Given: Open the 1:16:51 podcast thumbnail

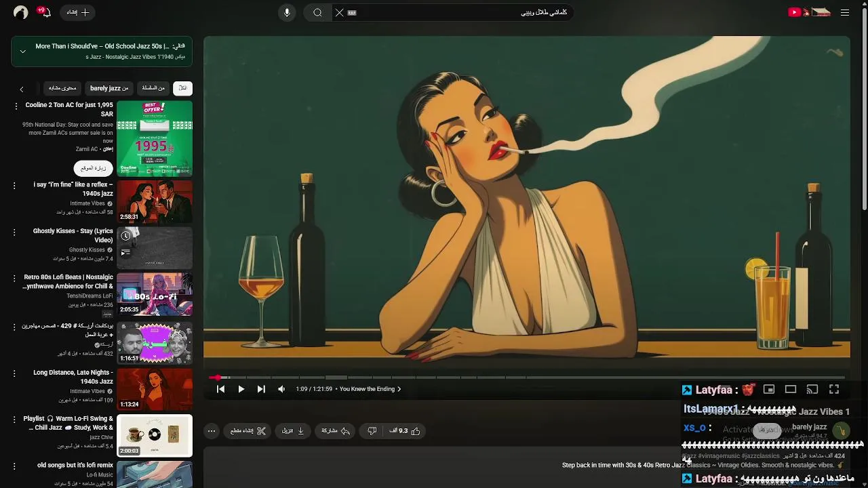Looking at the screenshot, I should click(x=155, y=343).
